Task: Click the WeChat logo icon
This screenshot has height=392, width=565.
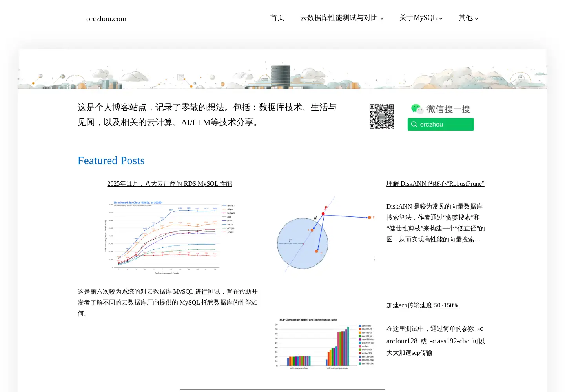Action: [x=417, y=109]
